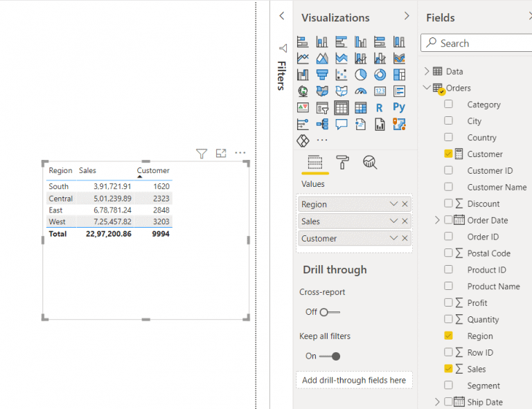Viewport: 532px width, 409px height.
Task: Remove Region from Values well
Action: pos(405,204)
